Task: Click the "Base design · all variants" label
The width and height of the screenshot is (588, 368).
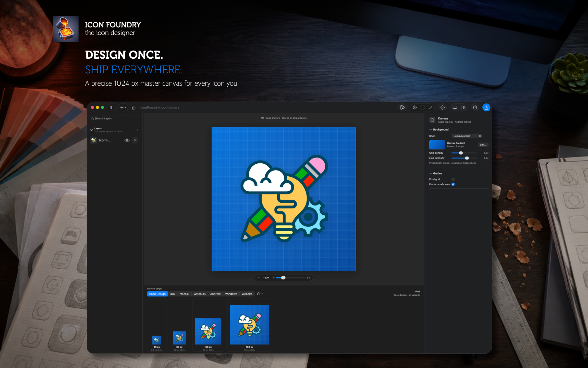Action: pos(407,295)
